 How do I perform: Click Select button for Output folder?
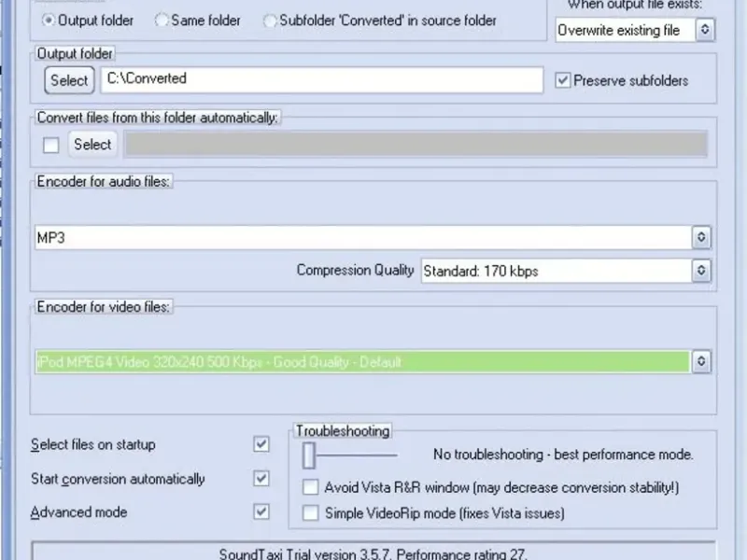(x=69, y=80)
